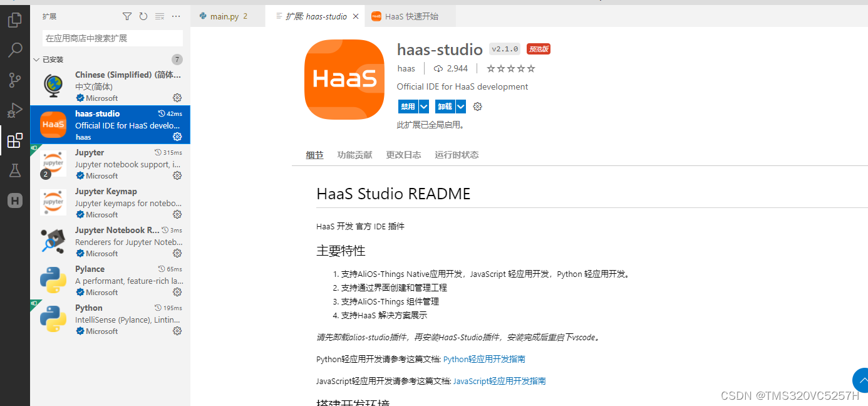Open manage gear for Python extension
Image resolution: width=868 pixels, height=406 pixels.
(177, 331)
